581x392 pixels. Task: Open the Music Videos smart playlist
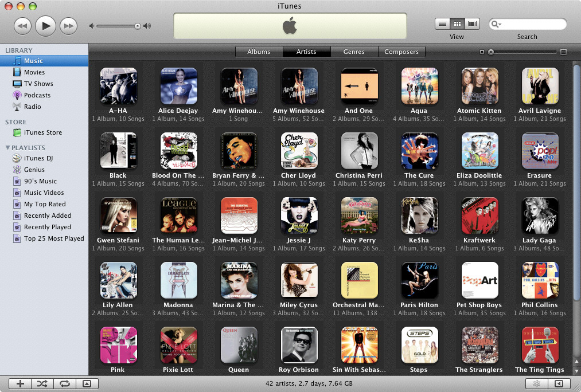pyautogui.click(x=44, y=193)
